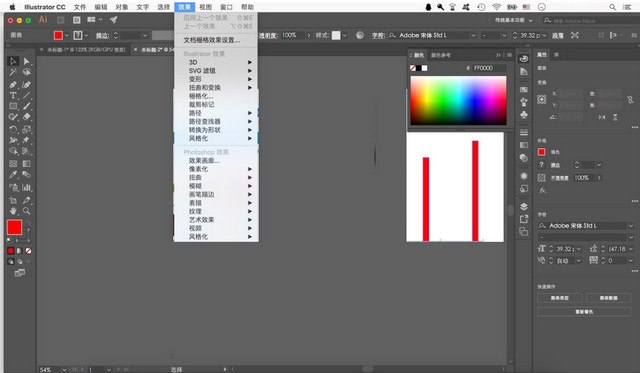Swap fill and stroke arrows in toolbox

coord(29,223)
